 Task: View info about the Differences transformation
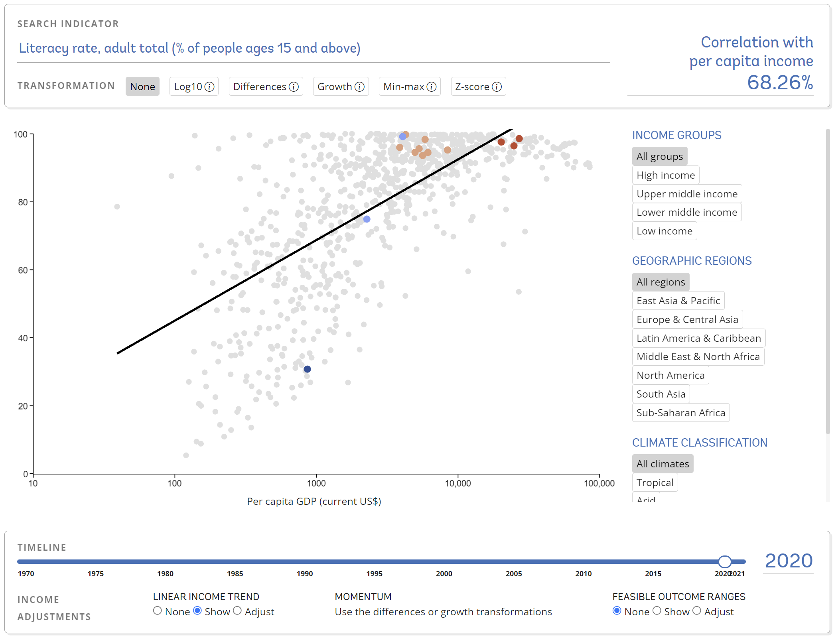[x=294, y=87]
